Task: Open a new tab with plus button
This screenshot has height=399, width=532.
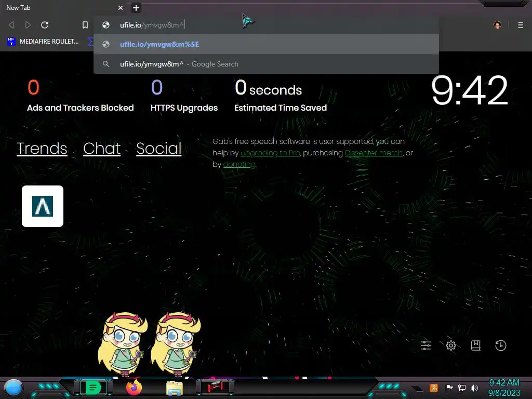Action: tap(136, 8)
